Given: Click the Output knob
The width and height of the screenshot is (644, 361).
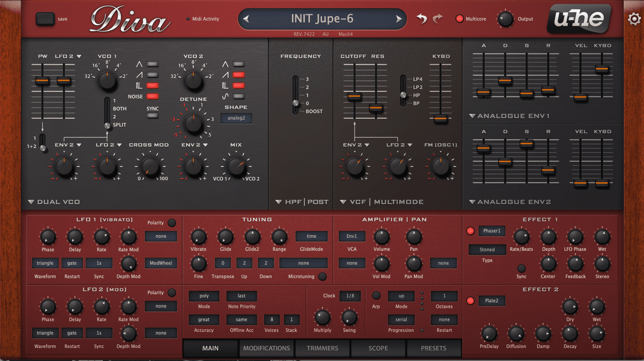Looking at the screenshot, I should pyautogui.click(x=505, y=19).
